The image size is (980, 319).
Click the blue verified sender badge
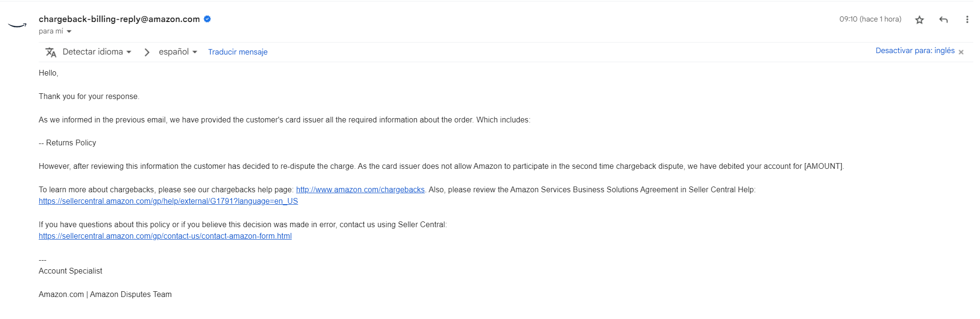point(207,19)
